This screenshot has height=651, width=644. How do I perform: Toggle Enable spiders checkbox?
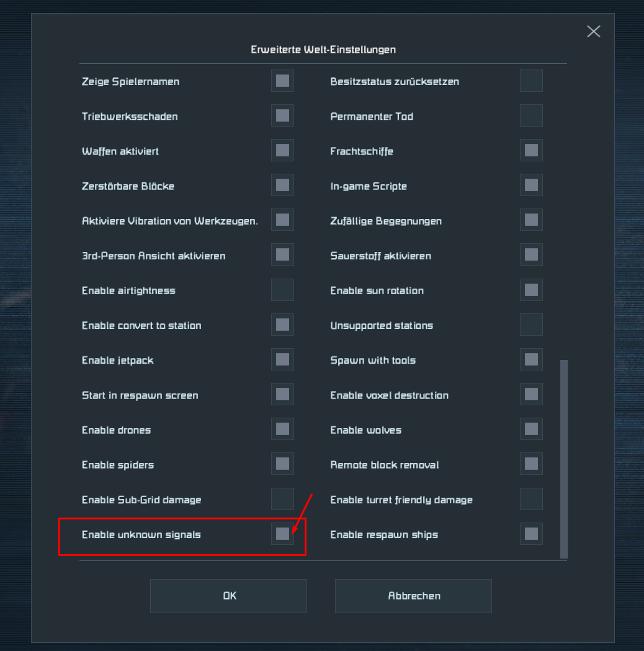click(x=282, y=464)
